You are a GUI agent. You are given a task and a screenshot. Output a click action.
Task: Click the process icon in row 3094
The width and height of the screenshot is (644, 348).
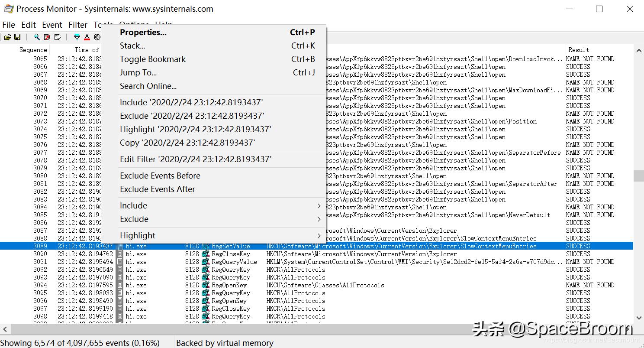coord(120,285)
